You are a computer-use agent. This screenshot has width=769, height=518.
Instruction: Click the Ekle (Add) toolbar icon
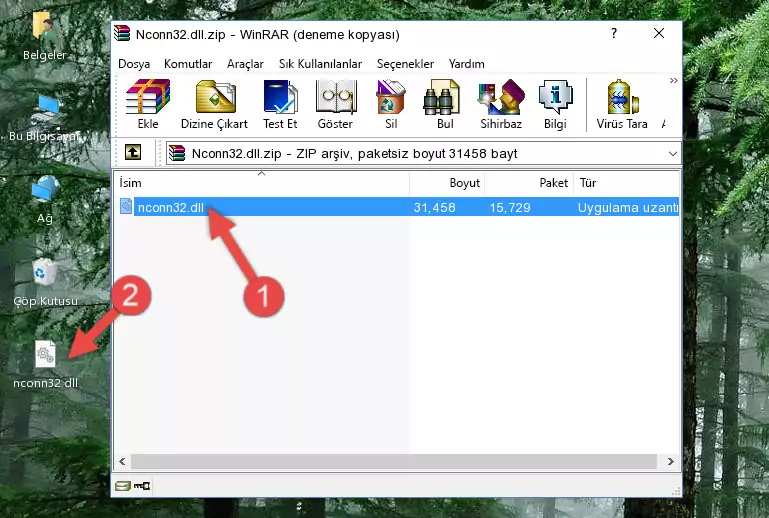[x=148, y=104]
